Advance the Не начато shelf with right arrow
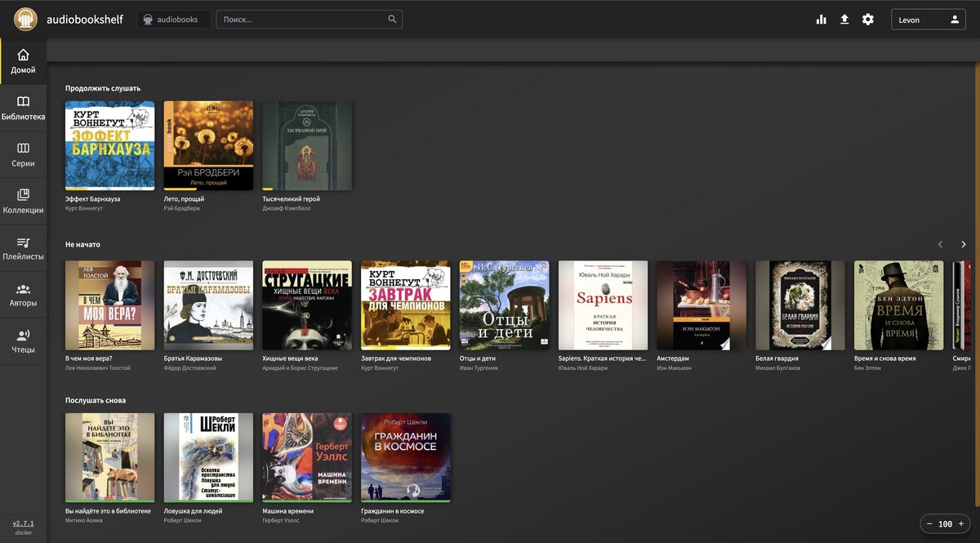This screenshot has height=543, width=980. [x=964, y=244]
